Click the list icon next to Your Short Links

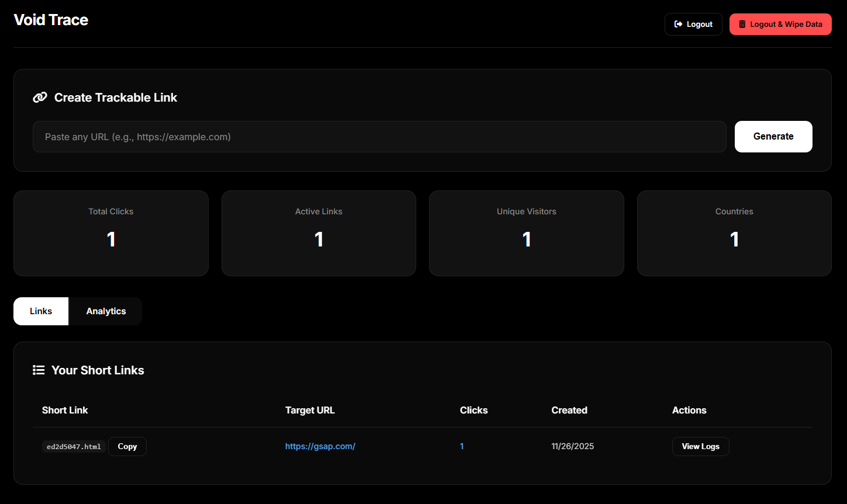click(x=38, y=370)
